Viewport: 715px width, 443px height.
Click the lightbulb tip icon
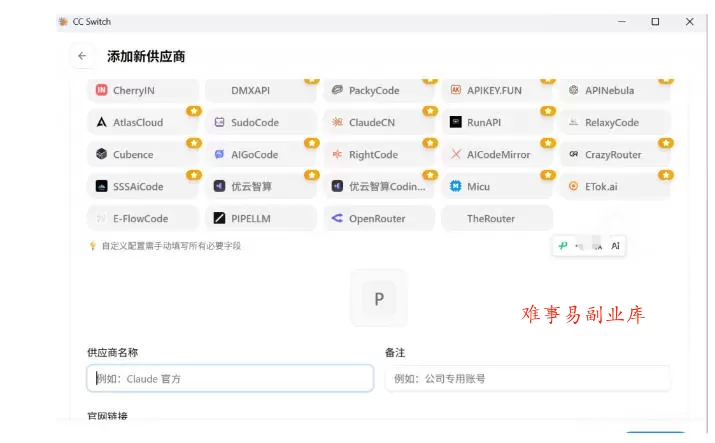tap(93, 246)
